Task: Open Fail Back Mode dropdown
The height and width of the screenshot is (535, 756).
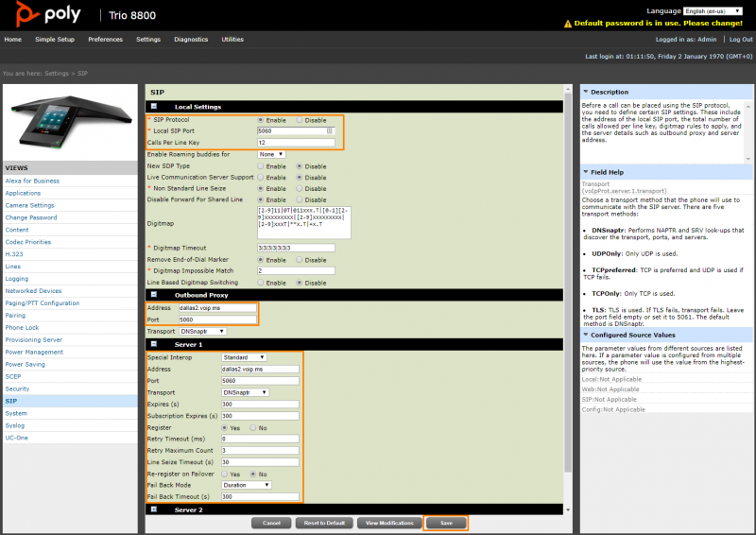Action: tap(247, 485)
